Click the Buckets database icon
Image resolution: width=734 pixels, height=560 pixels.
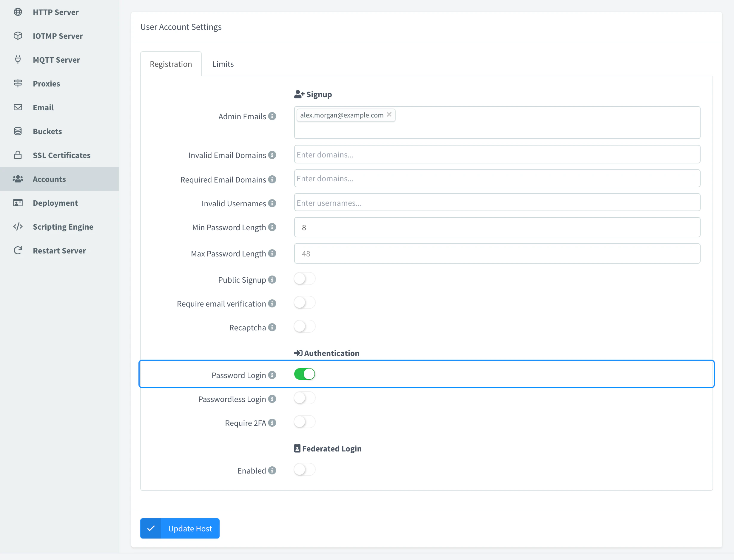(18, 131)
